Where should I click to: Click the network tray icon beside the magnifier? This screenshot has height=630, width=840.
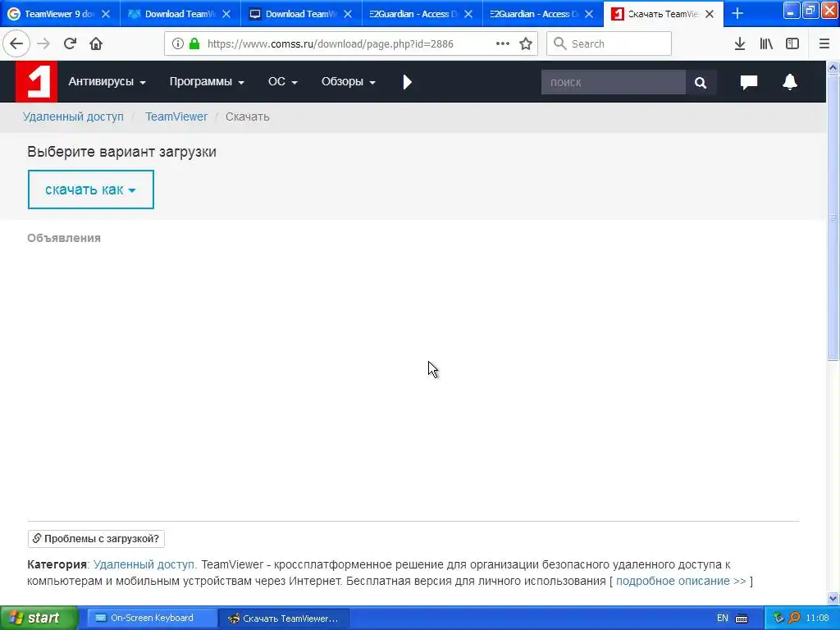(778, 618)
